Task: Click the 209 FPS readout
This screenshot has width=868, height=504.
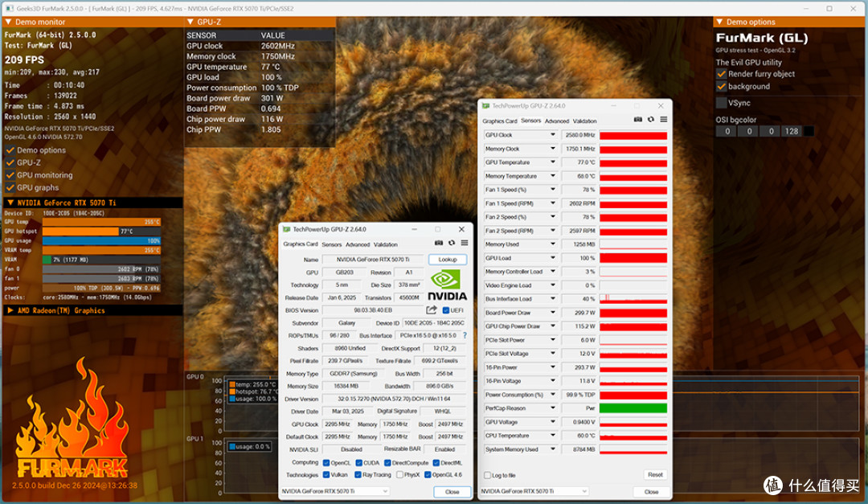Action: (24, 59)
